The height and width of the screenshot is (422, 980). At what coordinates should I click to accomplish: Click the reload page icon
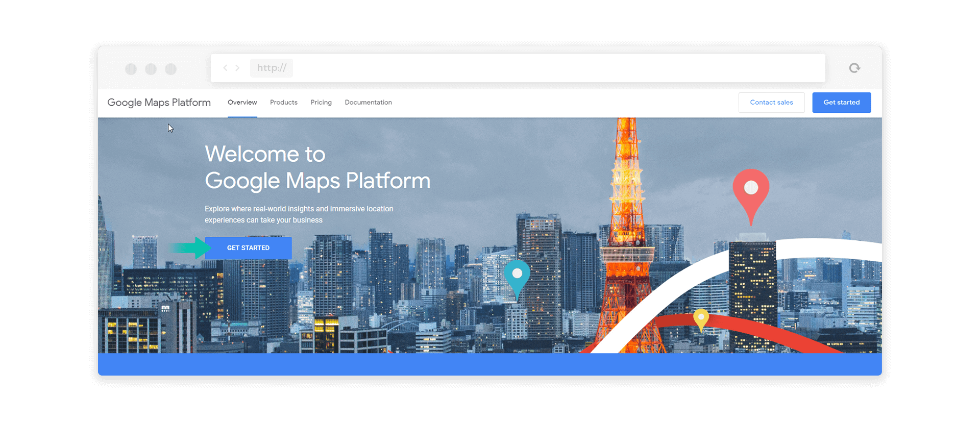click(x=854, y=68)
